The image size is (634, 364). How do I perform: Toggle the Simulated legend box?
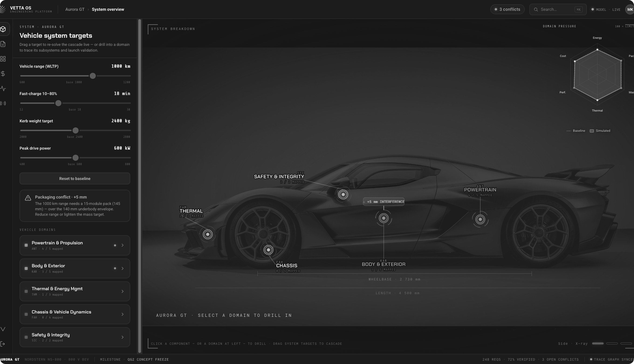pyautogui.click(x=592, y=131)
